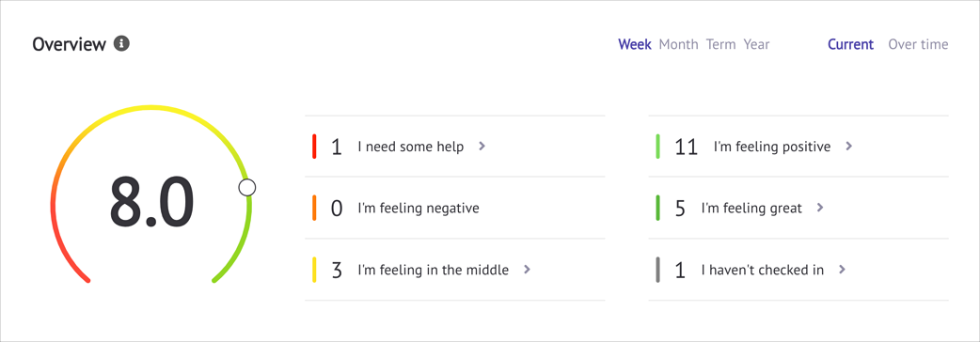Expand chevron next to I haven't checked in
This screenshot has width=980, height=342.
pyautogui.click(x=842, y=270)
